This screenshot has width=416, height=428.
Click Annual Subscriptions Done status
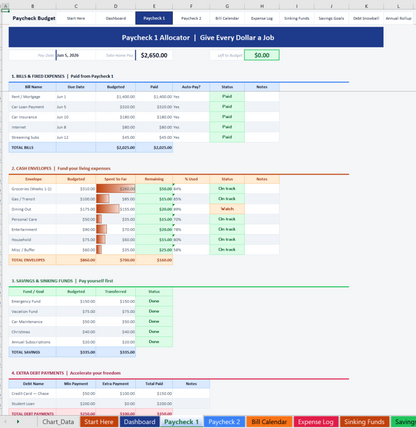click(154, 342)
